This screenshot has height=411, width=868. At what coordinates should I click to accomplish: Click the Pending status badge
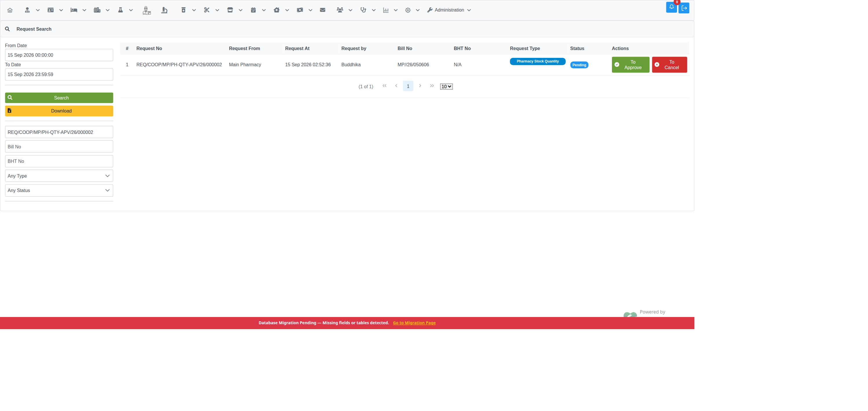click(579, 65)
